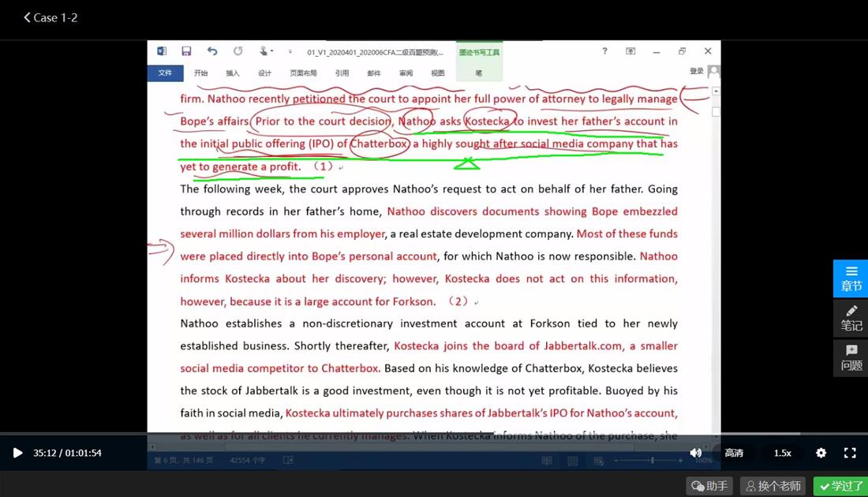This screenshot has height=497, width=868.
Task: Toggle touch/mouse mode icon
Action: point(265,51)
